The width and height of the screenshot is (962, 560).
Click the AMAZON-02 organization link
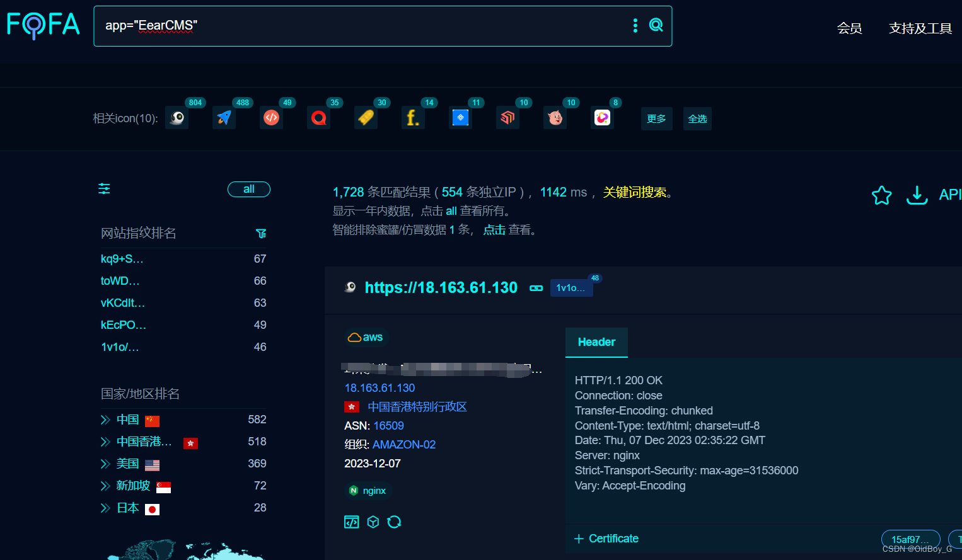(404, 445)
